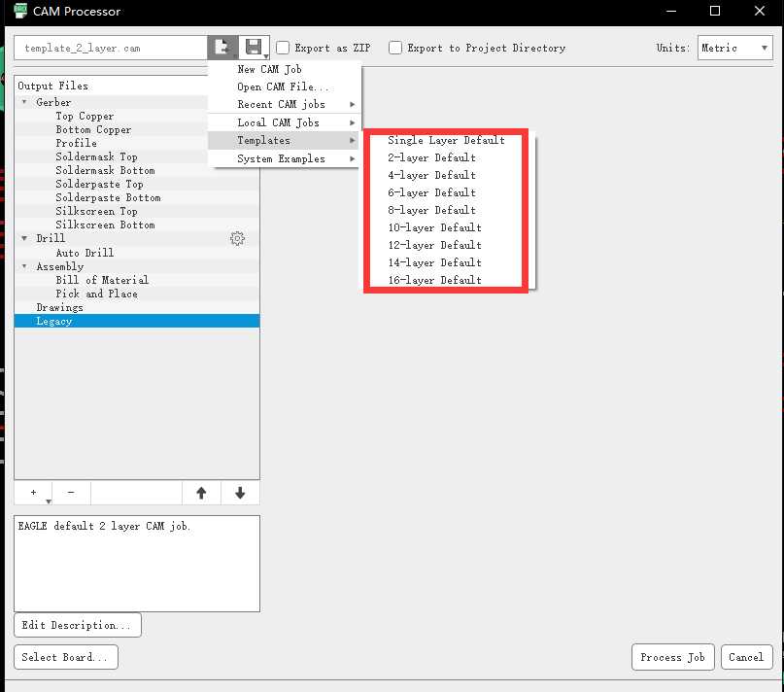Move selected output down with arrow

coord(240,493)
